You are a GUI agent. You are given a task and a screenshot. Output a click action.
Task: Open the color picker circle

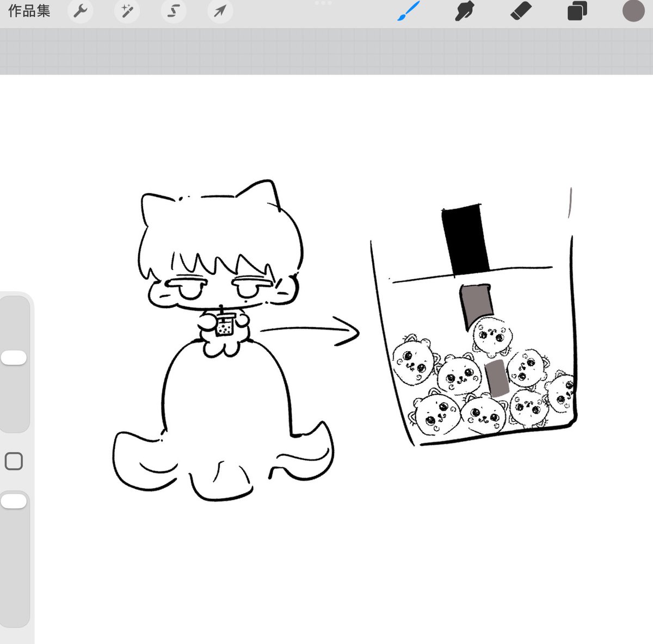point(633,11)
